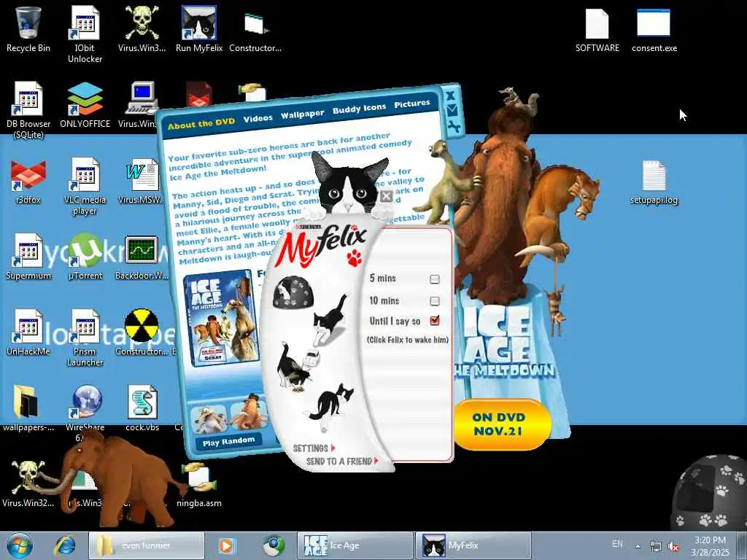Select the Prism Launcher shortcut
Screen dimensions: 747x560
click(85, 338)
